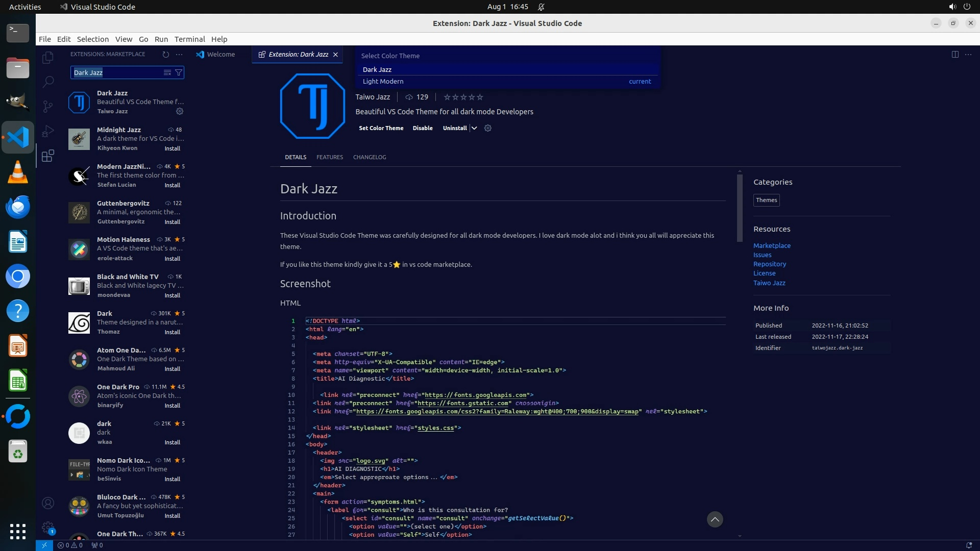Screen dimensions: 980x551
Task: Open Accounts icon in activity bar
Action: click(47, 503)
